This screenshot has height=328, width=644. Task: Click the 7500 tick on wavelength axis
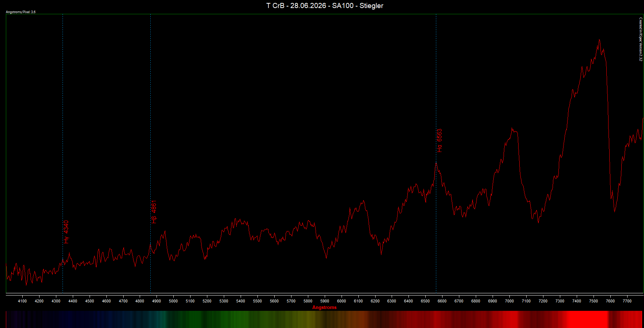pos(594,301)
